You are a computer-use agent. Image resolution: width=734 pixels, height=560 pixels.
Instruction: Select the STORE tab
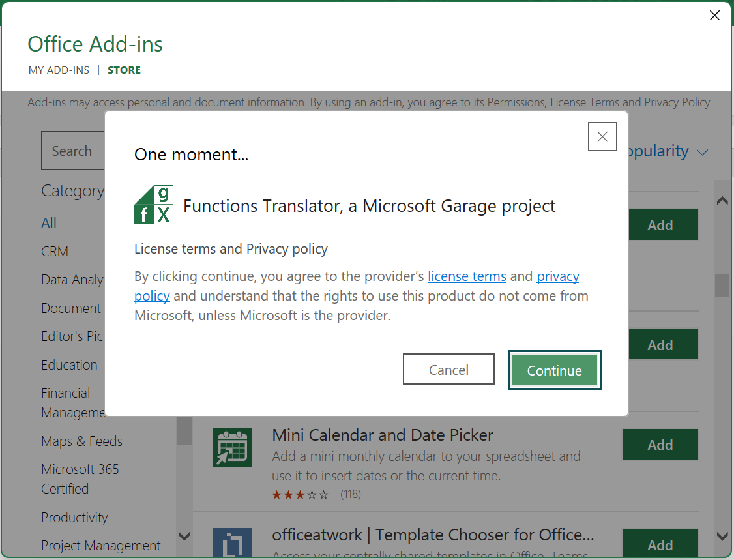click(x=124, y=70)
